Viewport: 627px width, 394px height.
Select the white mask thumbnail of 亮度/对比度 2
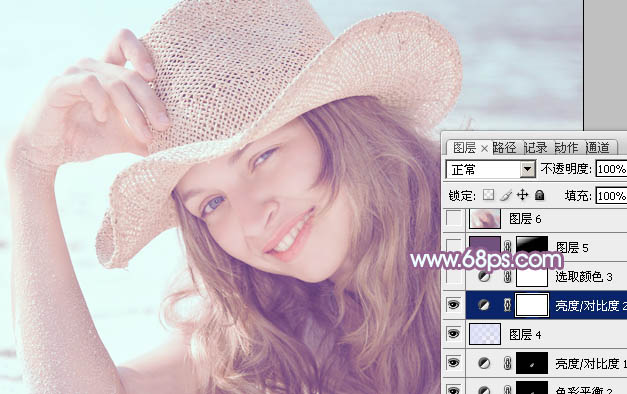pyautogui.click(x=532, y=305)
